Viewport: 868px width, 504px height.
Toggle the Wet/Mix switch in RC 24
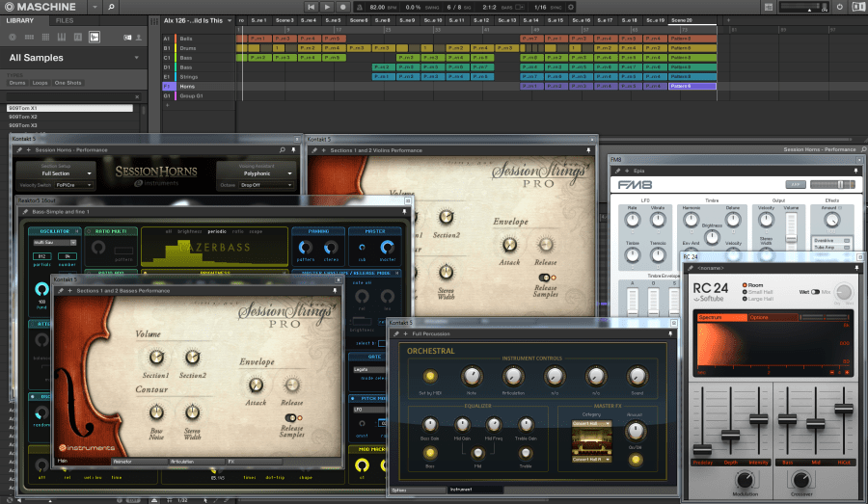tap(814, 291)
